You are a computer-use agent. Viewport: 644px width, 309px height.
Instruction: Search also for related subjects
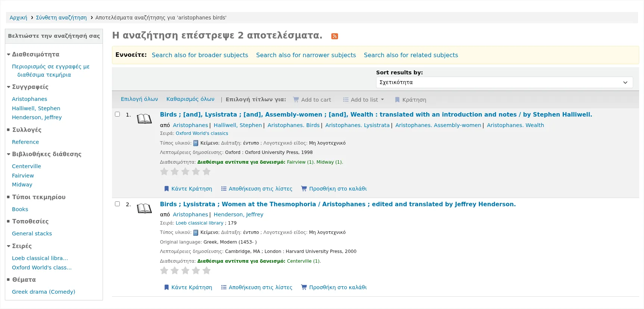coord(411,55)
